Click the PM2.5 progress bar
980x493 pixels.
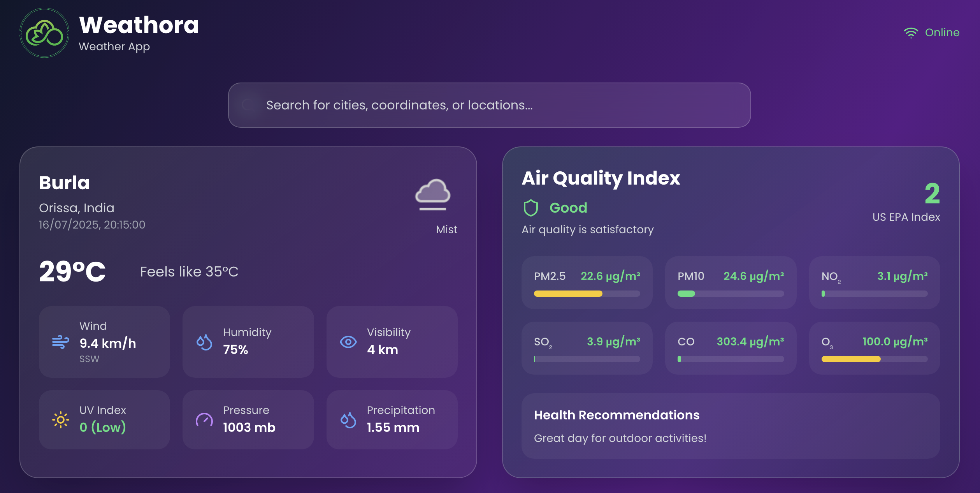(x=586, y=294)
